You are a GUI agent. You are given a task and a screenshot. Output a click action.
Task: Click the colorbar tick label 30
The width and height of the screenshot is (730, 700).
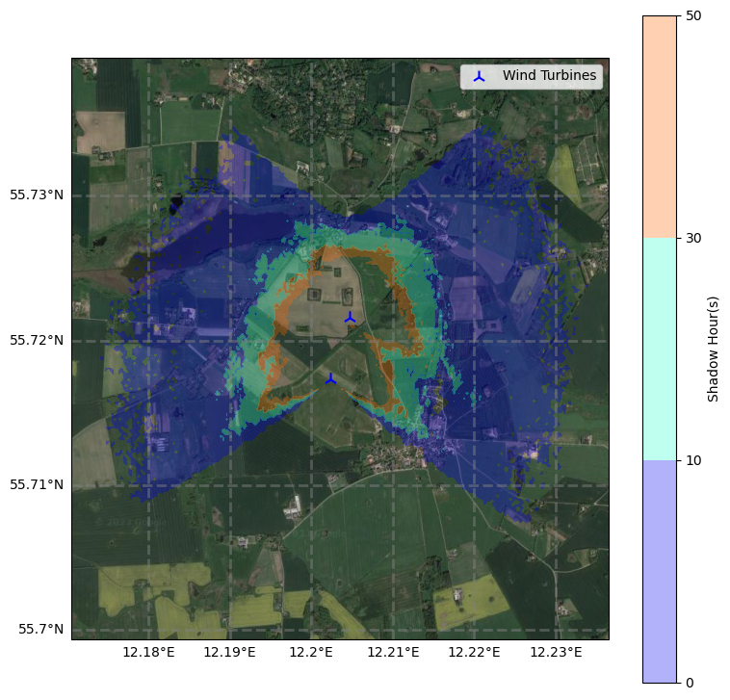tap(692, 238)
